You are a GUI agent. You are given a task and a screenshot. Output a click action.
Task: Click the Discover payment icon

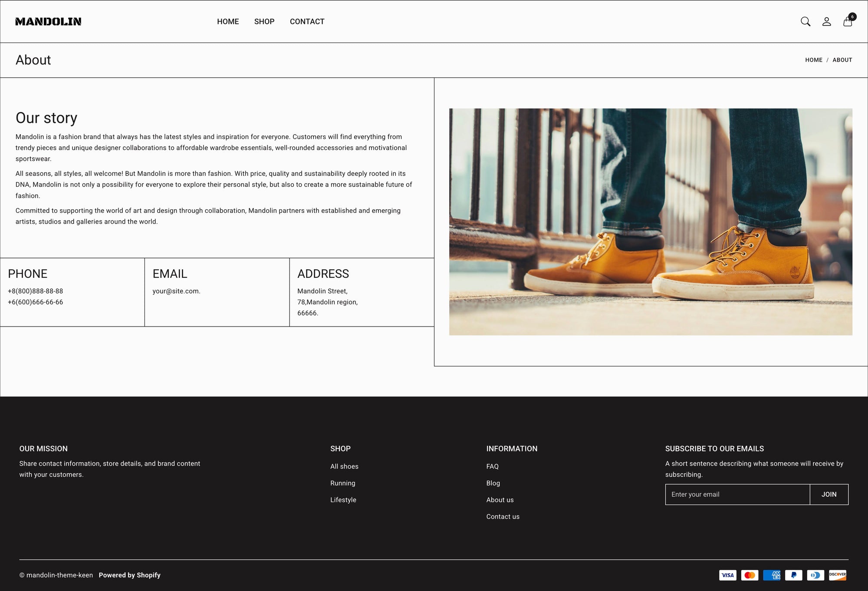coord(837,575)
